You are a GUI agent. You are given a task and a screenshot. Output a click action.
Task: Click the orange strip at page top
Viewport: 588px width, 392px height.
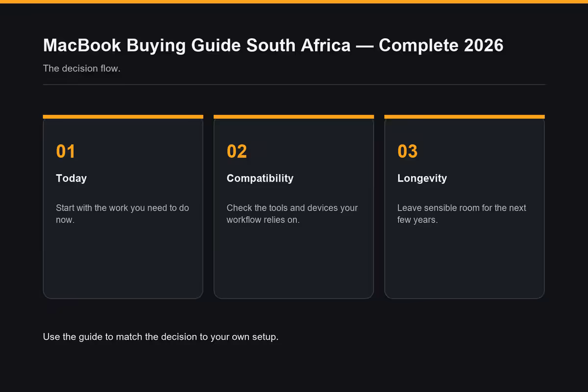(294, 1)
